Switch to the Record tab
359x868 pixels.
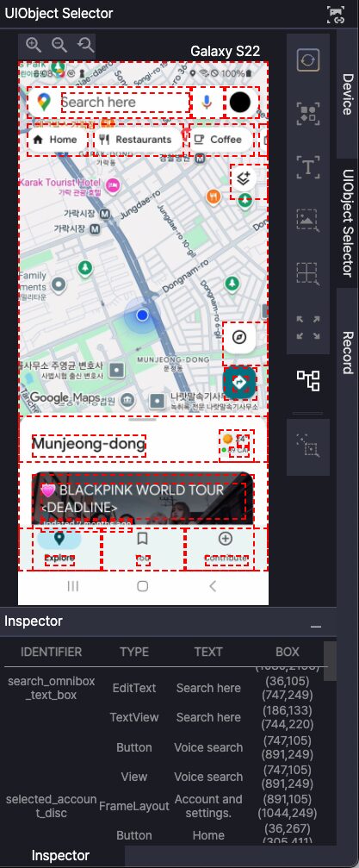coord(348,353)
